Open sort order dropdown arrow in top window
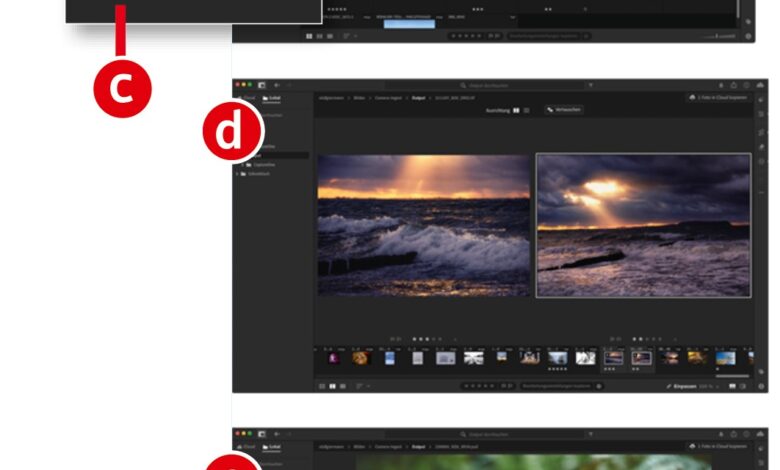780x470 pixels. click(x=355, y=36)
